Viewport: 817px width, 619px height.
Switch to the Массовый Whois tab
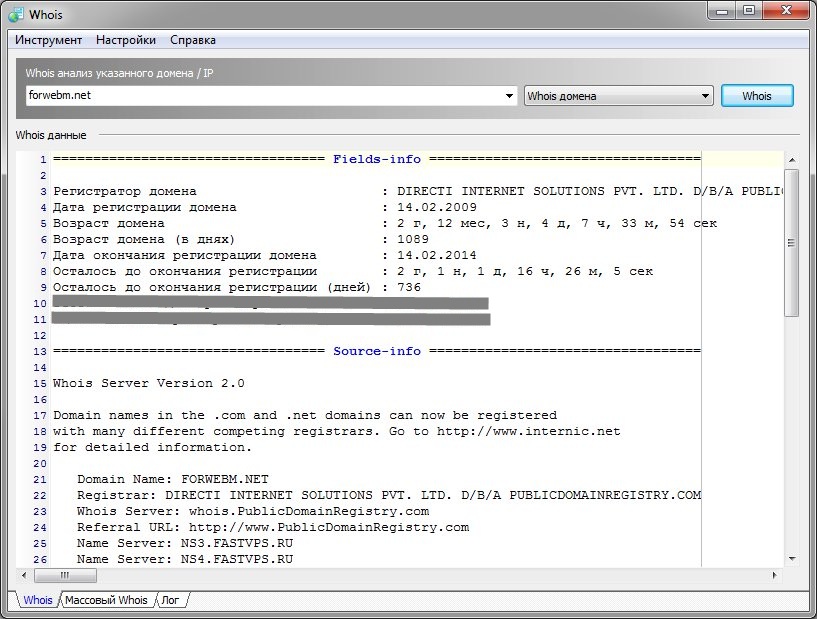[x=106, y=600]
